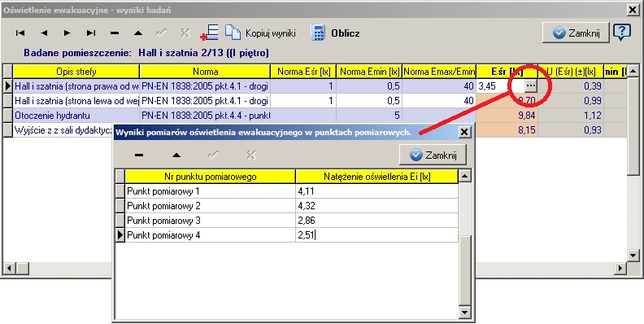This screenshot has width=644, height=324.
Task: Click Zamknij in main results window
Action: (576, 33)
